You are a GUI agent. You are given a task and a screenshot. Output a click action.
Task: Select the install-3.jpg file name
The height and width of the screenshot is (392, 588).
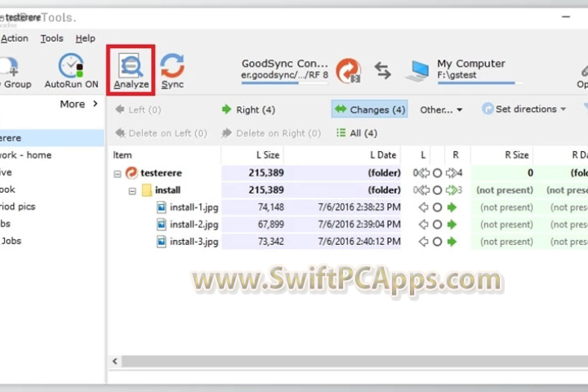tap(194, 242)
